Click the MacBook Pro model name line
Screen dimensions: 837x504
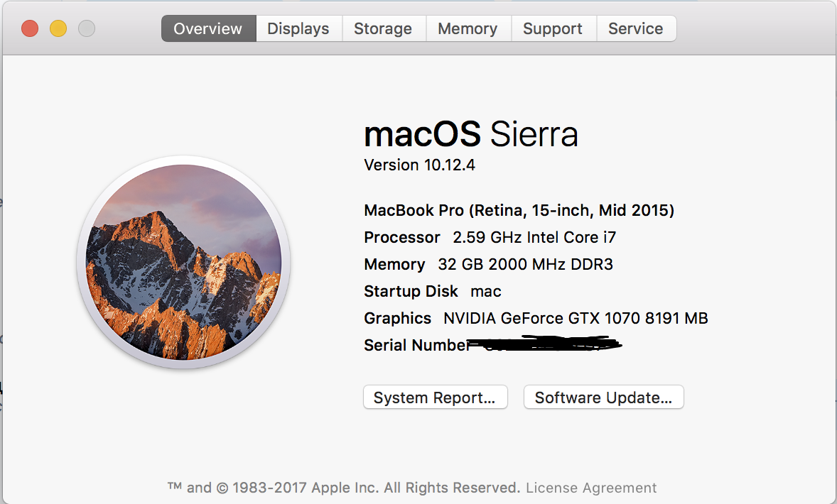click(x=519, y=210)
